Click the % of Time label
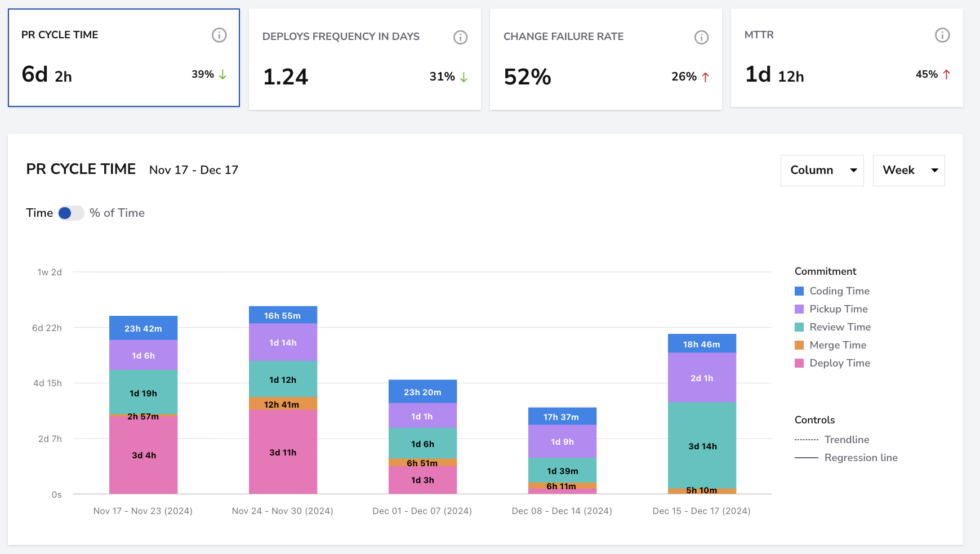Screen dimensions: 980x554 [x=117, y=213]
